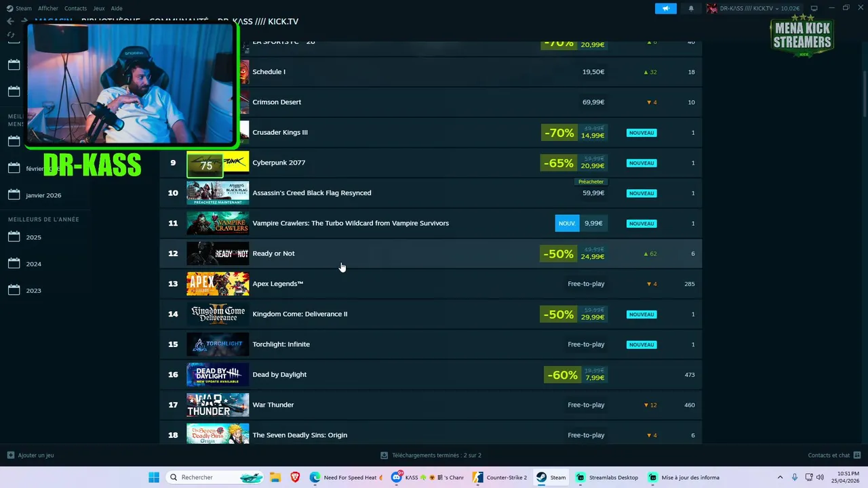Image resolution: width=868 pixels, height=488 pixels.
Task: Open File Explorer from the taskbar
Action: point(275,477)
